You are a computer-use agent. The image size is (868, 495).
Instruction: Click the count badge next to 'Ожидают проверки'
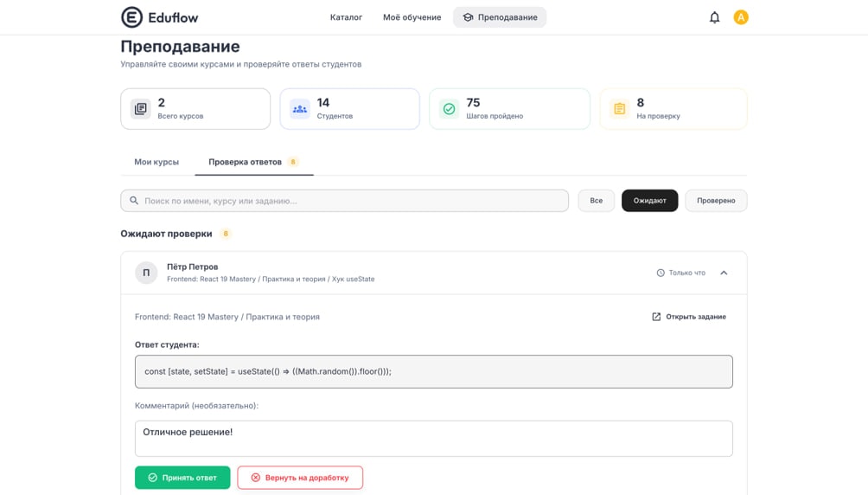[x=226, y=234]
